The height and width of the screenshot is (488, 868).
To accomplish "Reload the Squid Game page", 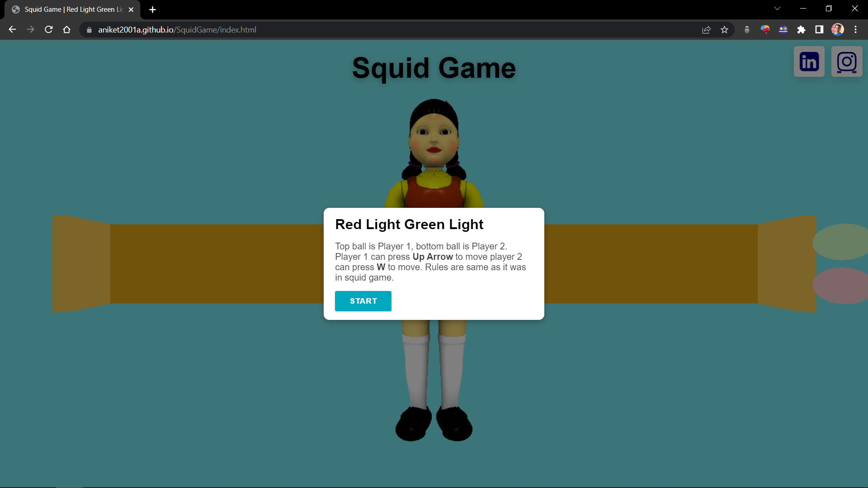I will coord(48,29).
